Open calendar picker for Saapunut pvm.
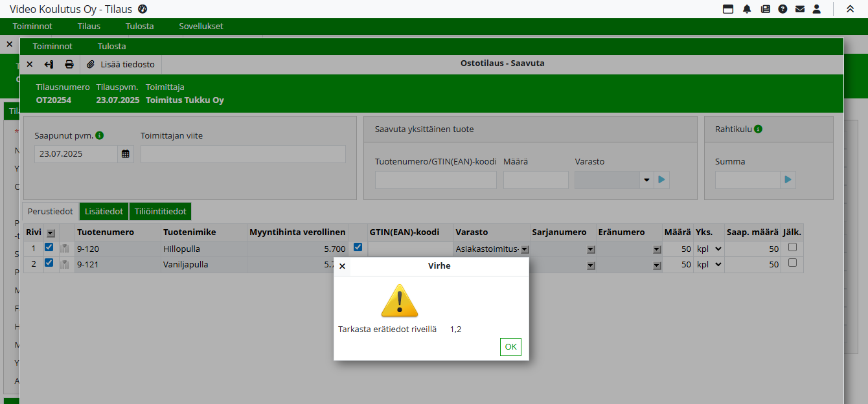Viewport: 868px width, 404px height. tap(126, 154)
